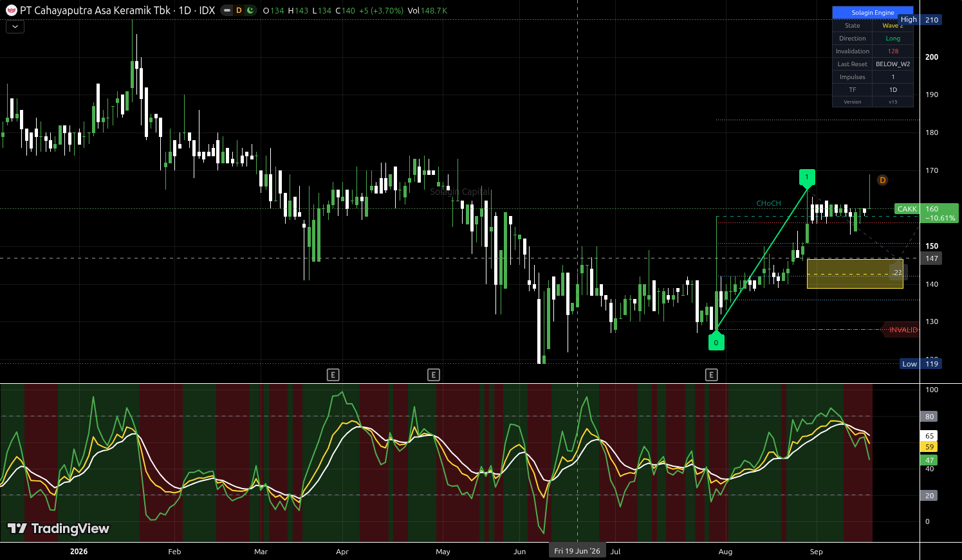Select the green wave 1 label marker
The image size is (962, 560).
coord(807,177)
